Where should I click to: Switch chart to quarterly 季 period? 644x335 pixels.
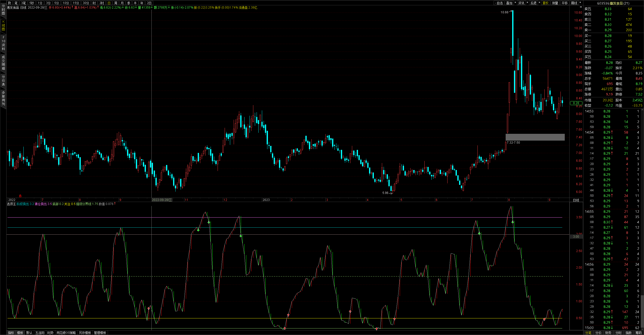click(x=129, y=3)
